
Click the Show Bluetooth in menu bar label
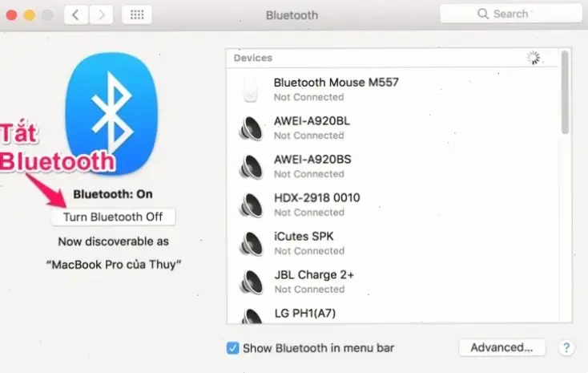(x=318, y=348)
